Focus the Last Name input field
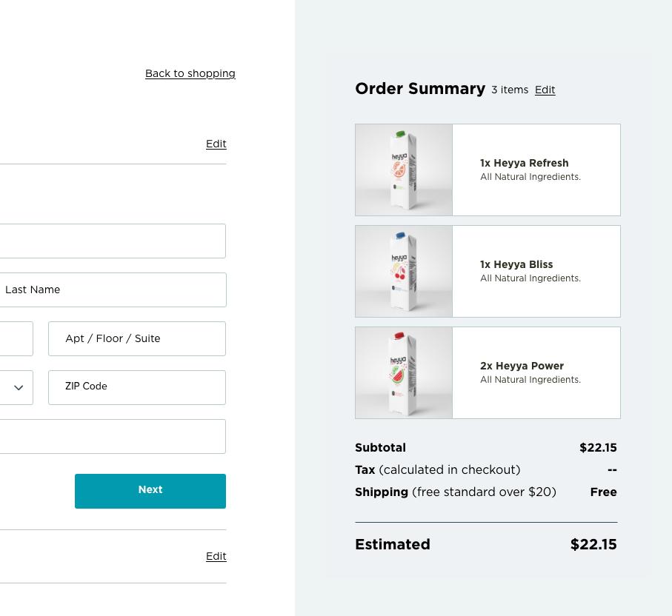Viewport: 672px width, 616px height. (x=113, y=290)
